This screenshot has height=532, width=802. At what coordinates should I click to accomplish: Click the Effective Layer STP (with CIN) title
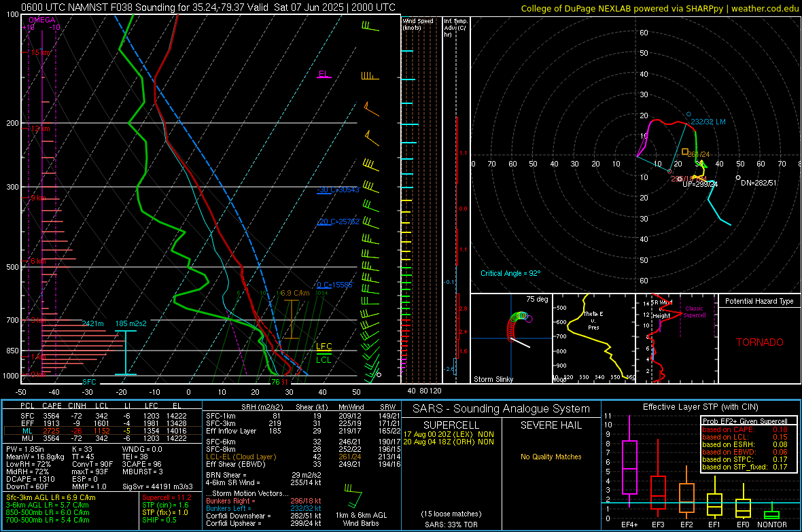pos(700,407)
